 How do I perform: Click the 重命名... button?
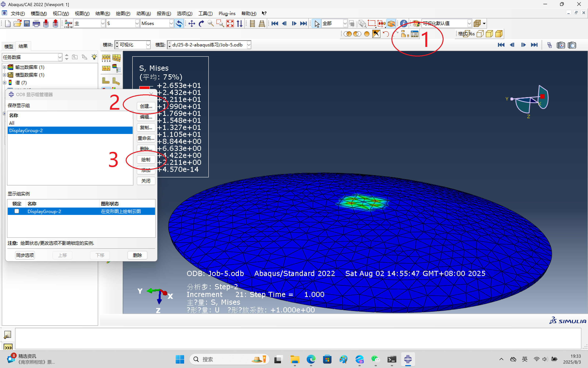coord(146,138)
